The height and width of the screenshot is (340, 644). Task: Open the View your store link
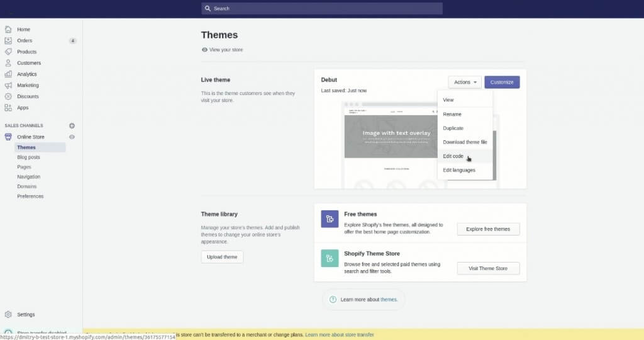226,49
